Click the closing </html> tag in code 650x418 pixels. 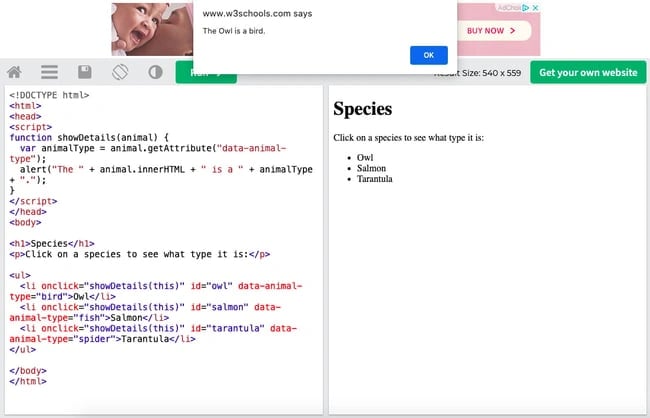[28, 382]
